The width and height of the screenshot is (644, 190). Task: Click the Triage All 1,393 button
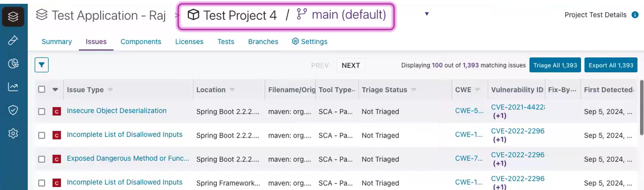pyautogui.click(x=555, y=65)
